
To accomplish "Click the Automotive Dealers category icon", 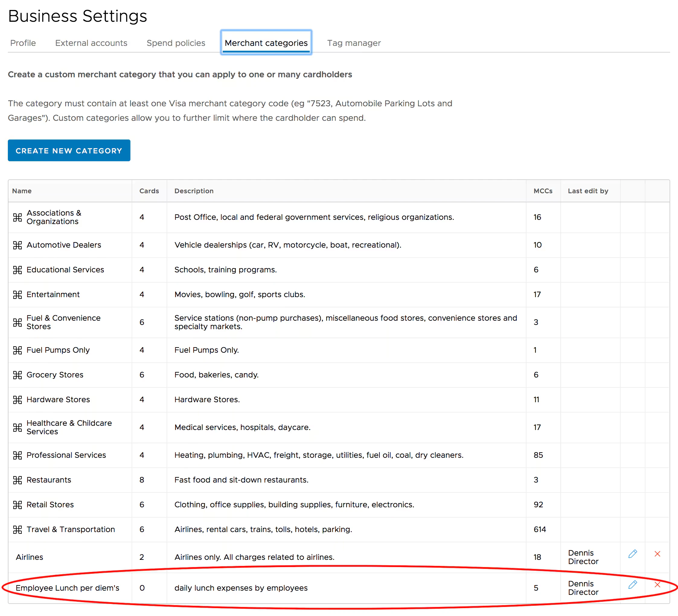I will tap(18, 245).
